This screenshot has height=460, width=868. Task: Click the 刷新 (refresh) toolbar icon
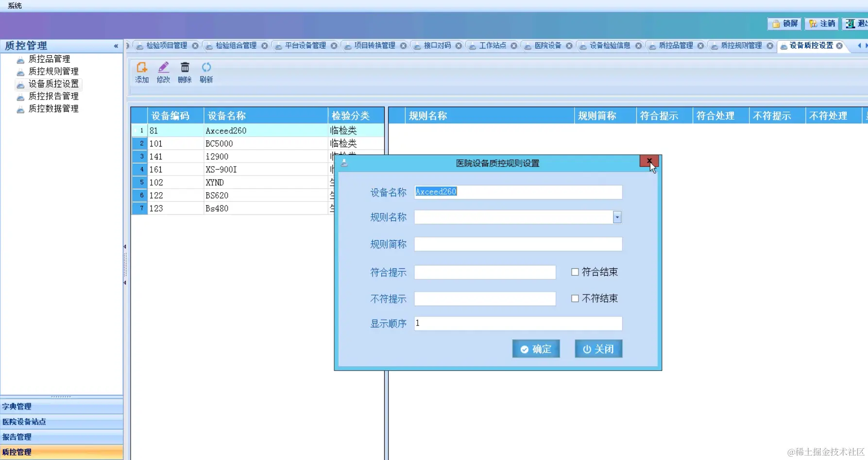(x=206, y=72)
